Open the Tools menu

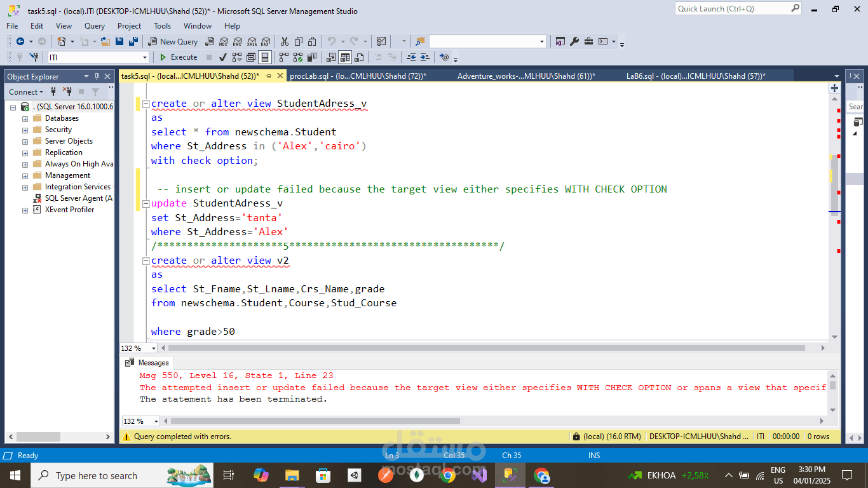(162, 26)
